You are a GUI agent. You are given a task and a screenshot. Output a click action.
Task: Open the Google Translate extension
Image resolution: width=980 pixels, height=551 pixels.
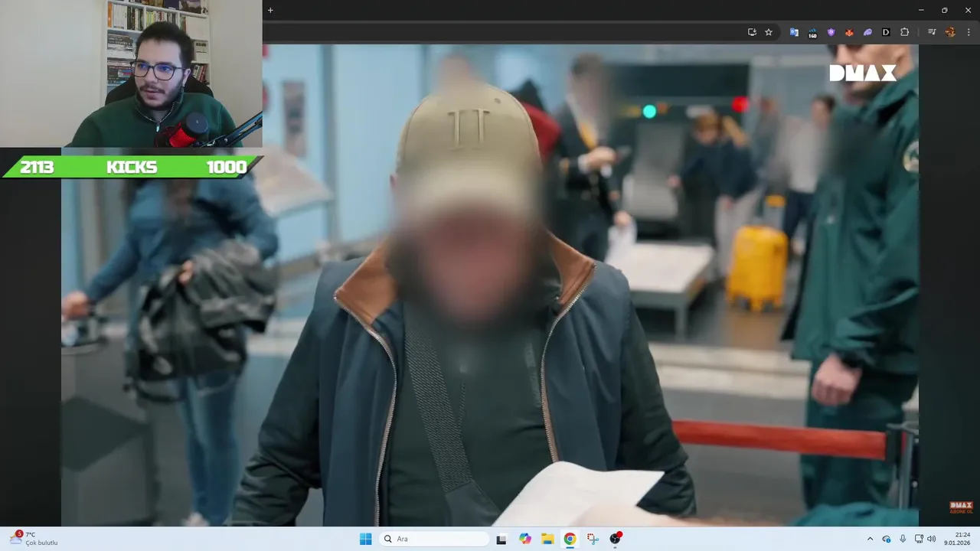794,32
